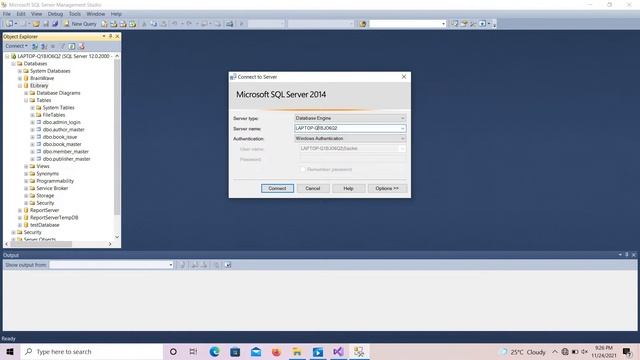640x360 pixels.
Task: Click Cancel in Connect to Server dialog
Action: tap(313, 188)
